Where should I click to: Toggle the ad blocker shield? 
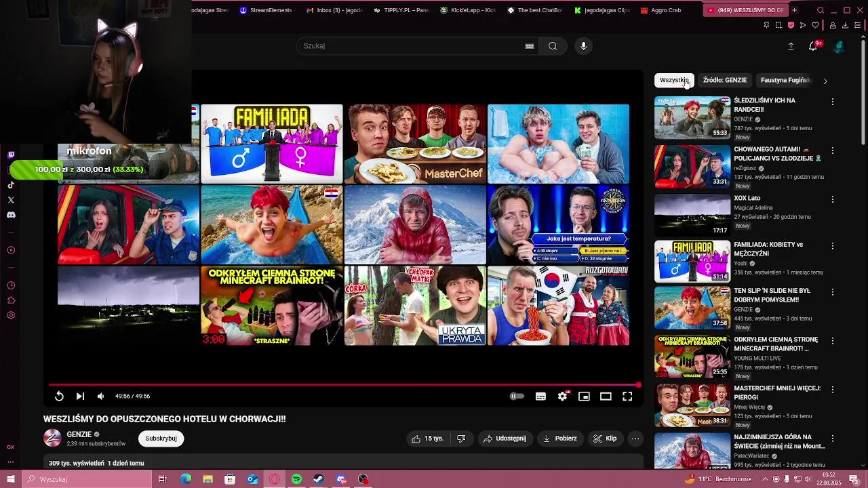tap(791, 25)
